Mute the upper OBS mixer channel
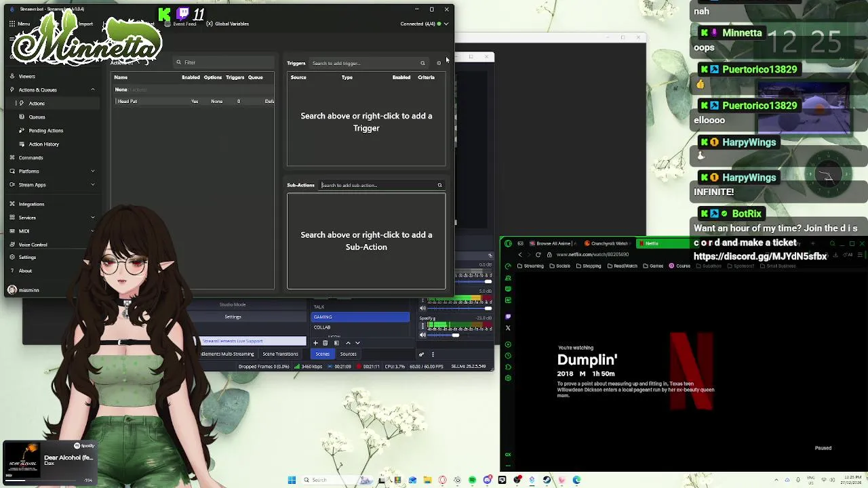 (x=422, y=308)
